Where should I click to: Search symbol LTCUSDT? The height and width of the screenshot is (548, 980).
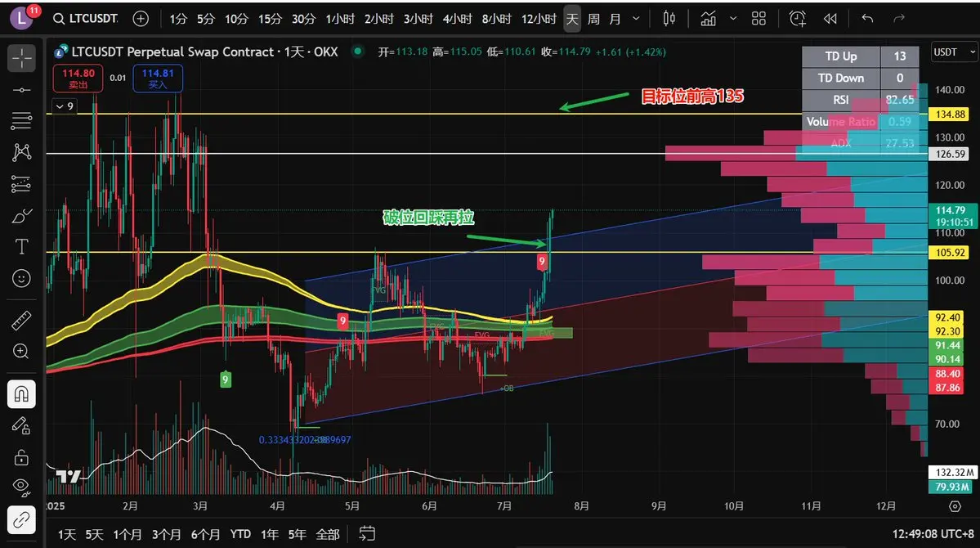click(86, 19)
